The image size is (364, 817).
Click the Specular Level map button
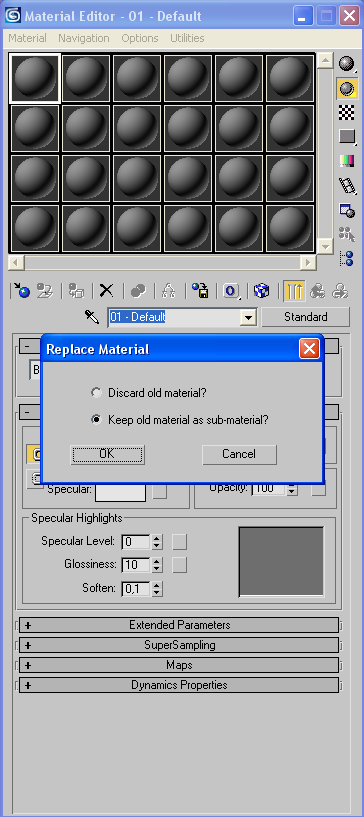coord(180,542)
